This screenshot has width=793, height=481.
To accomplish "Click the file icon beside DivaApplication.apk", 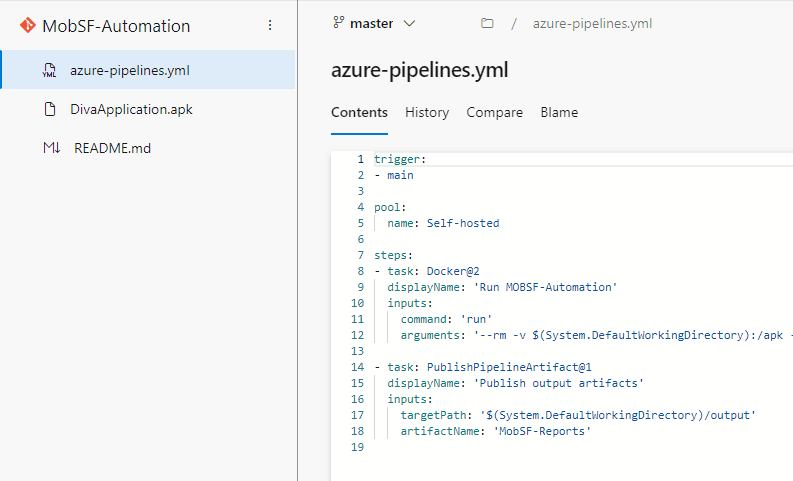I will [50, 109].
